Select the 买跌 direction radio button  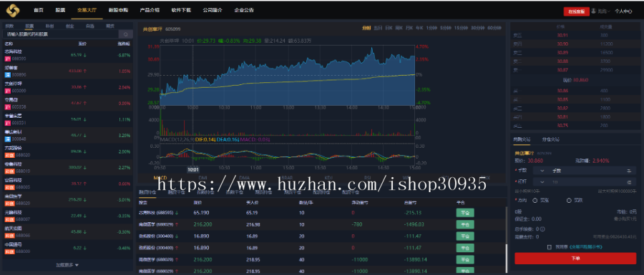[x=570, y=201]
